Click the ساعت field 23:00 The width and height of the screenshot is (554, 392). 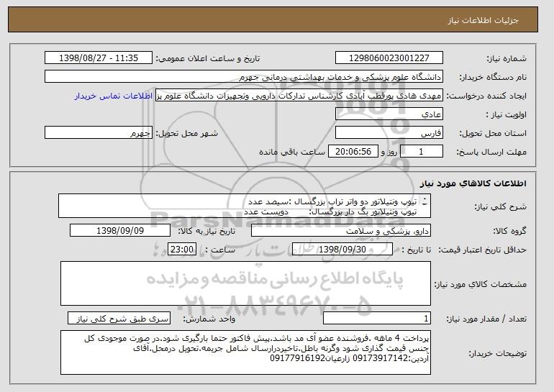tap(182, 250)
